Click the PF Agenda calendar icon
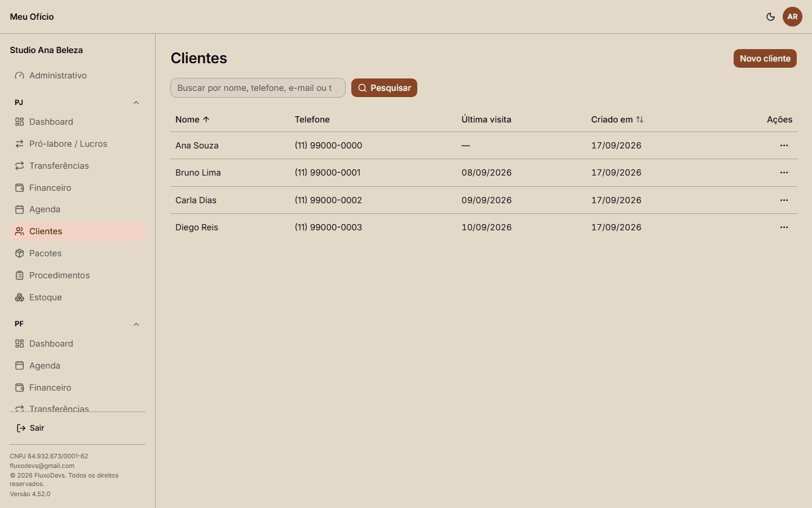 [x=20, y=366]
